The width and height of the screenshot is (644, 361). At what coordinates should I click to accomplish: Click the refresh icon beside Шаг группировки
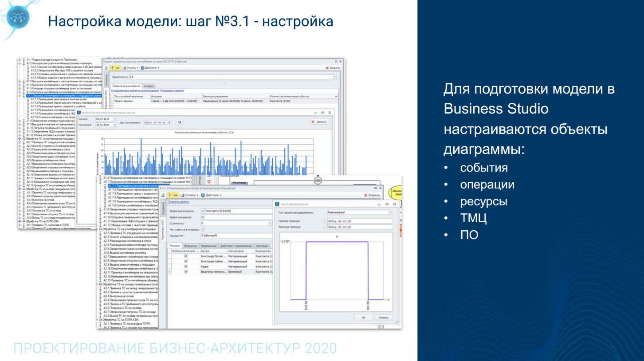(180, 122)
